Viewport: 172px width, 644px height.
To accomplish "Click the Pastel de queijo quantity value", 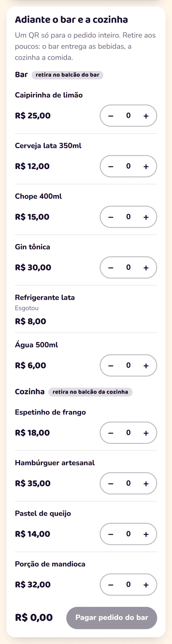I will pyautogui.click(x=128, y=534).
